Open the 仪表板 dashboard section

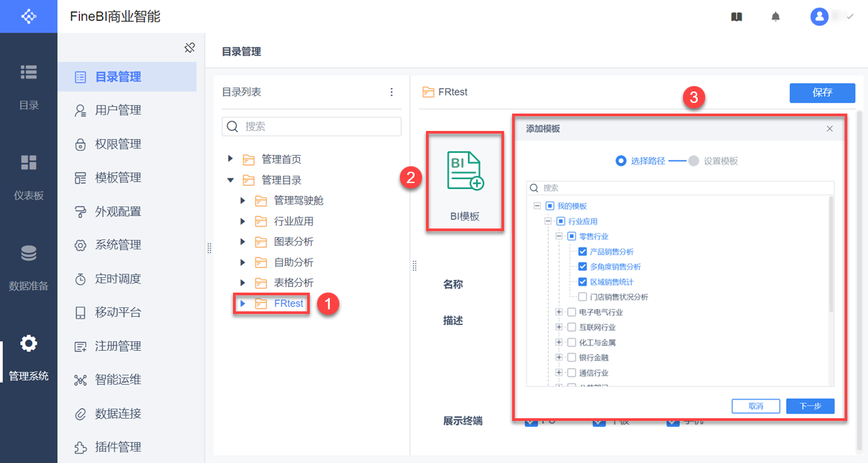29,177
